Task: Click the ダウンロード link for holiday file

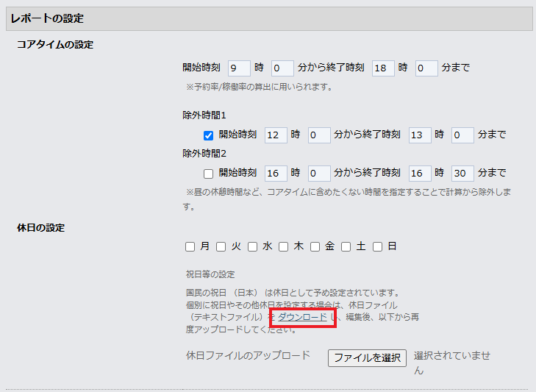Action: (x=302, y=317)
